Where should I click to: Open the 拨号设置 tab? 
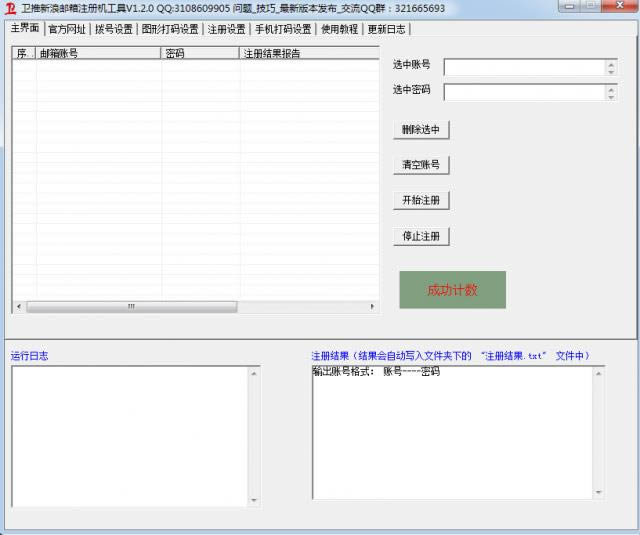pos(113,29)
